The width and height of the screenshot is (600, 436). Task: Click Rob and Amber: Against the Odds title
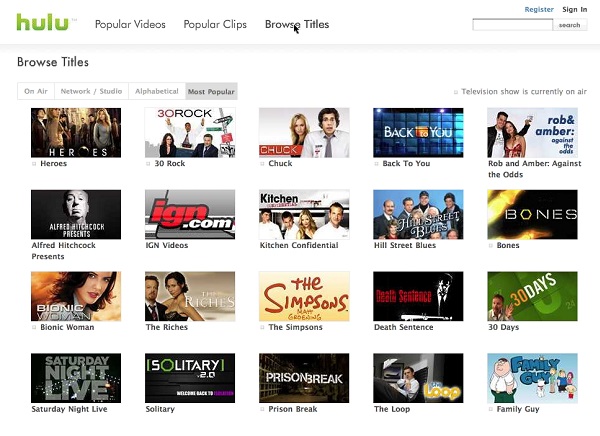535,169
